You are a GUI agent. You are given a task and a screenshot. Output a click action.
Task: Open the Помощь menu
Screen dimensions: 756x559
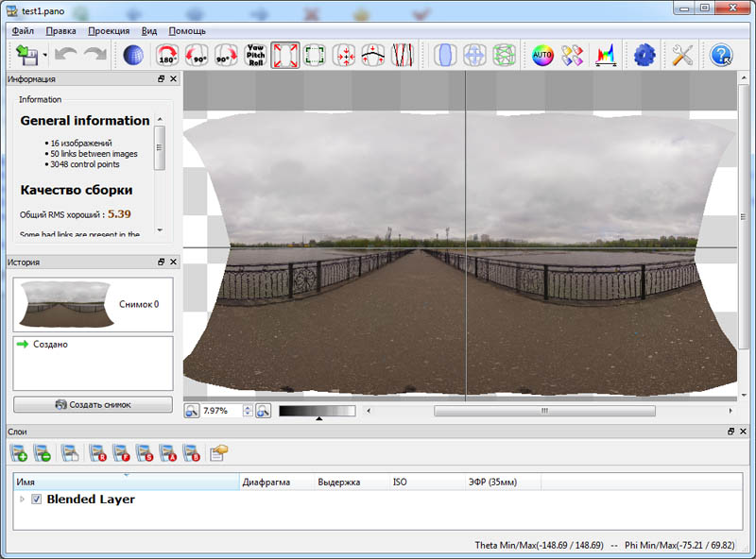coord(187,31)
